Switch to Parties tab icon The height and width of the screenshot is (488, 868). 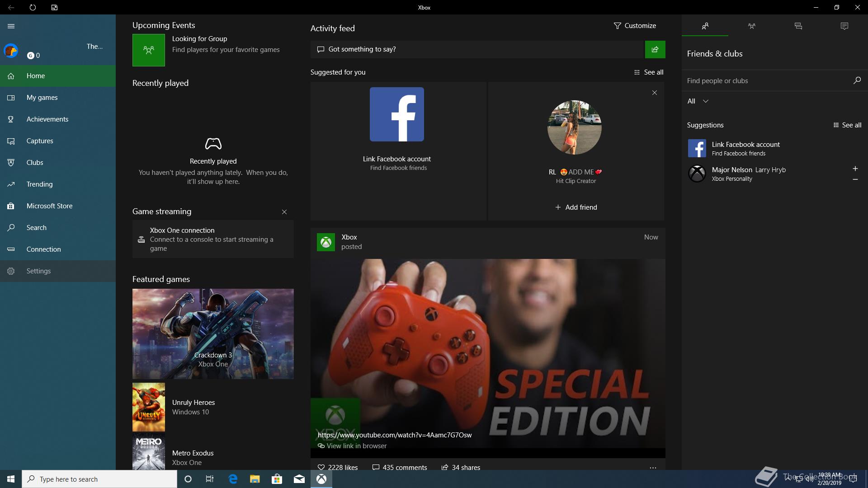752,26
